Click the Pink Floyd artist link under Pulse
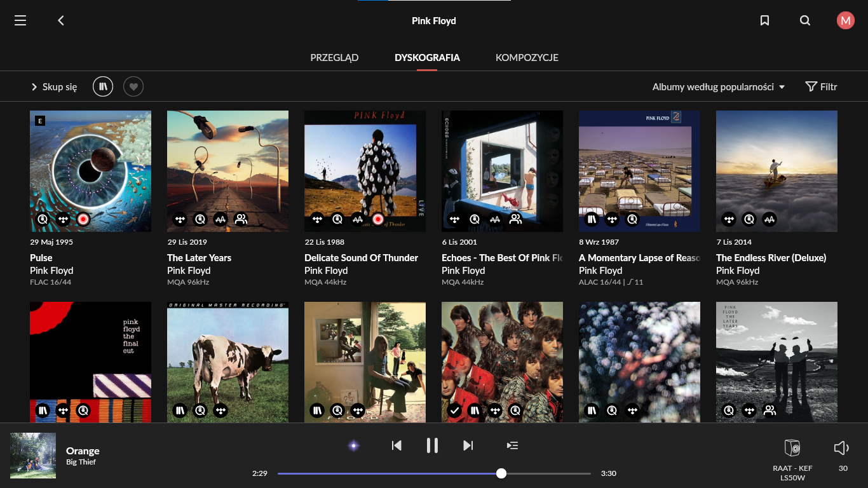Image resolution: width=868 pixels, height=488 pixels. 51,271
